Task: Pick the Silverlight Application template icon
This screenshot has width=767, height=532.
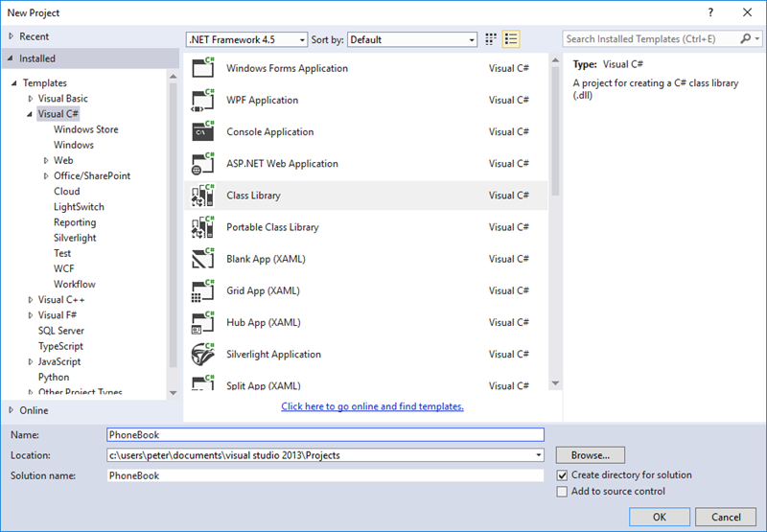Action: 203,354
